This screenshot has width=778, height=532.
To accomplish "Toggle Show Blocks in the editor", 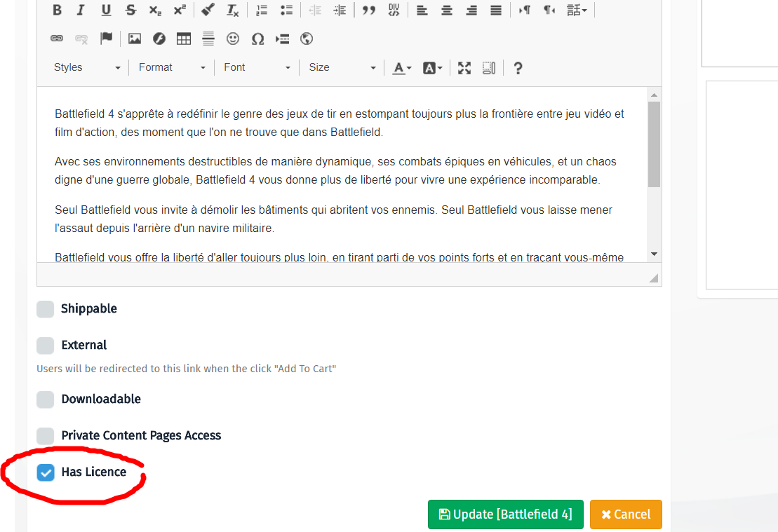I will point(489,68).
